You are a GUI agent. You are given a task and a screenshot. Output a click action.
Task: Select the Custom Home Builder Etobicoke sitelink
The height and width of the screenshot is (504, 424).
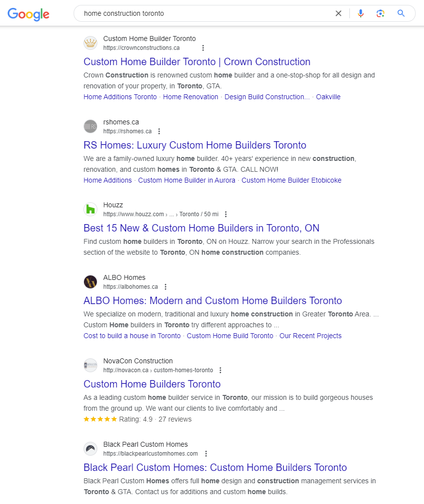[291, 180]
